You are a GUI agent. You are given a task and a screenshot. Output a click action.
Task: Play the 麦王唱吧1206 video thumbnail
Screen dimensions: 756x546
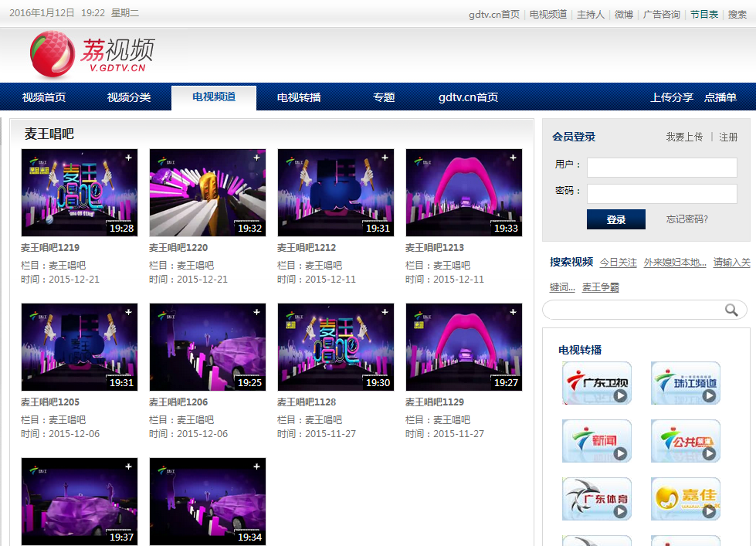208,347
